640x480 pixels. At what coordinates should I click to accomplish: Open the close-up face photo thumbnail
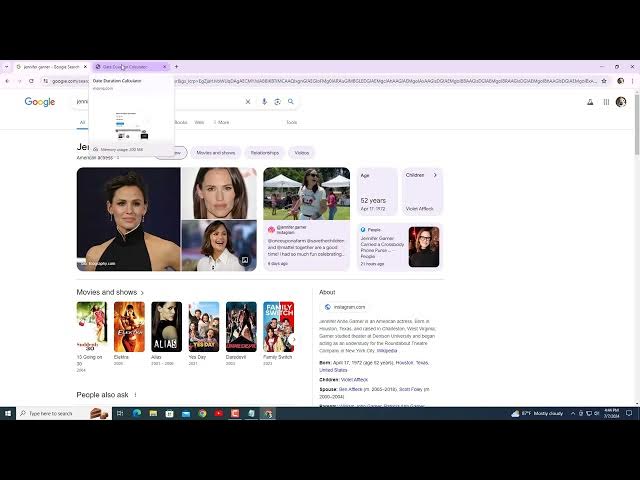(219, 193)
